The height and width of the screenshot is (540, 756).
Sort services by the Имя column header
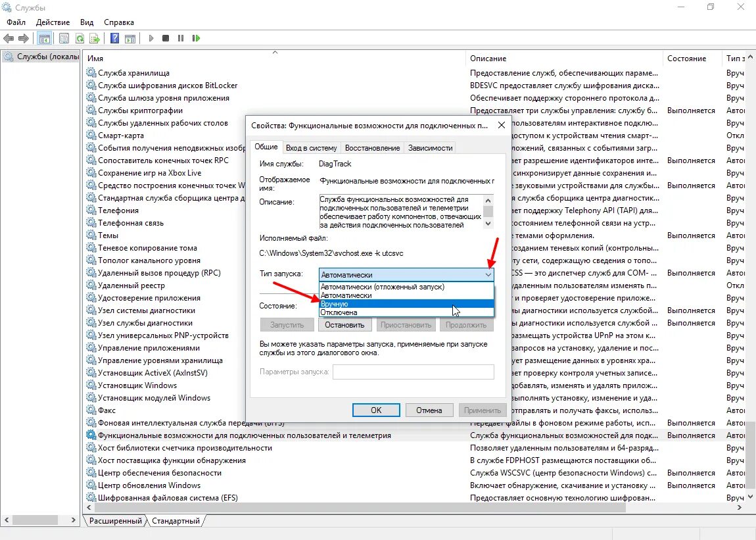275,58
